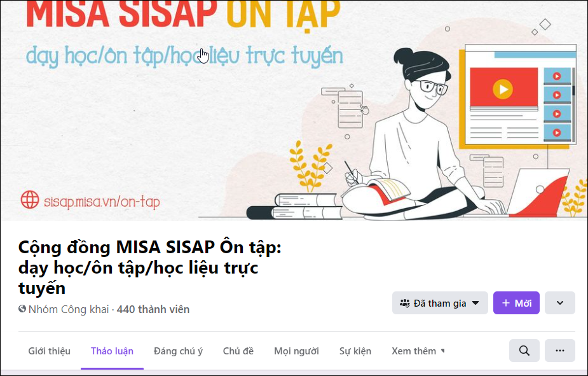Select the Thảo luận tab
The width and height of the screenshot is (588, 376).
[112, 351]
